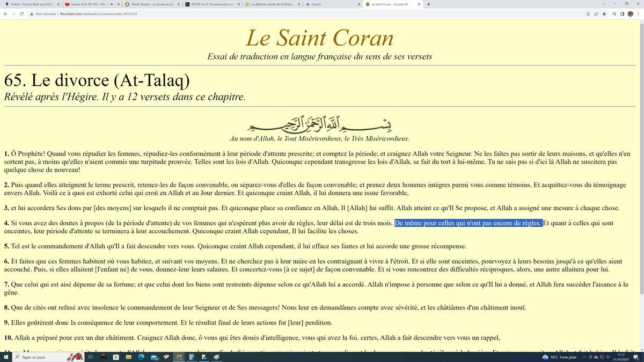Open the Google icon in address bar
Image resolution: width=644 pixels, height=362 pixels.
pos(588,13)
